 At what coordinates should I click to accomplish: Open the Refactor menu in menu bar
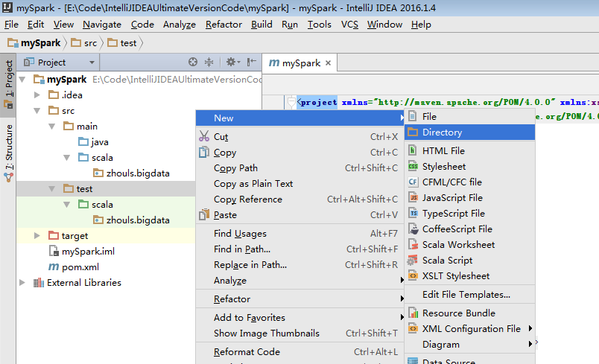click(x=224, y=25)
